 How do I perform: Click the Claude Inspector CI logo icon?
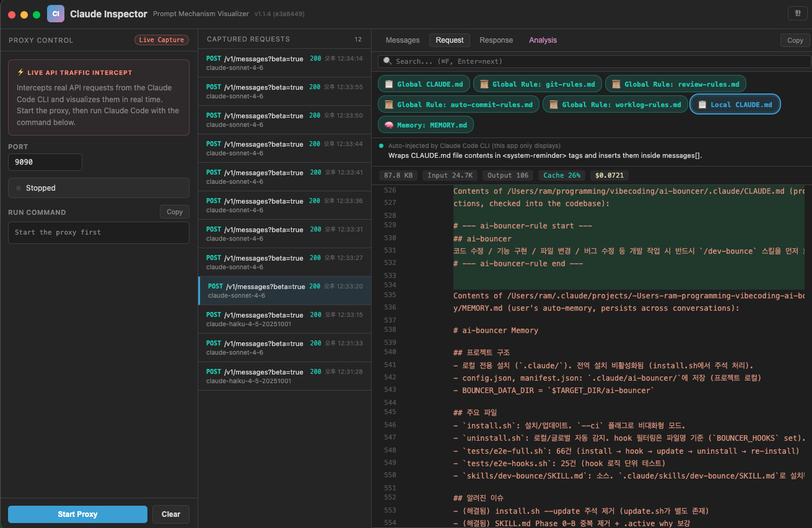56,14
